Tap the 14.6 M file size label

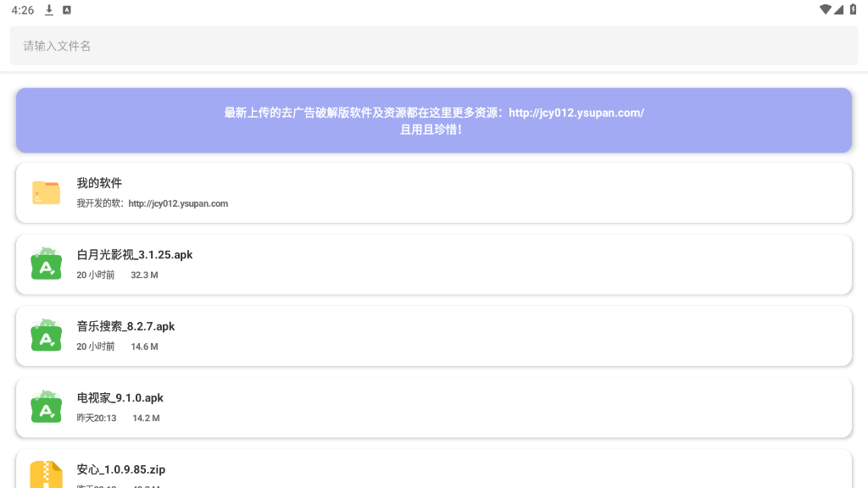click(x=144, y=347)
